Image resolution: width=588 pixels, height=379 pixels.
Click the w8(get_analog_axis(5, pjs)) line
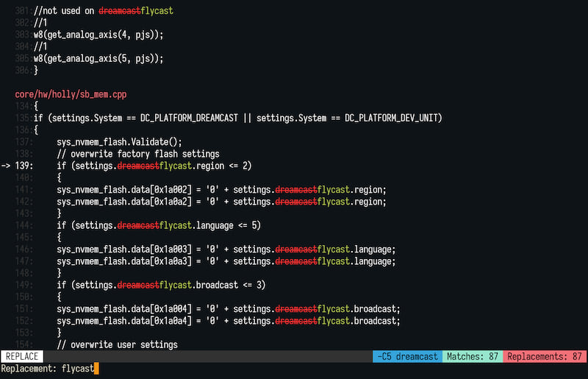[98, 59]
